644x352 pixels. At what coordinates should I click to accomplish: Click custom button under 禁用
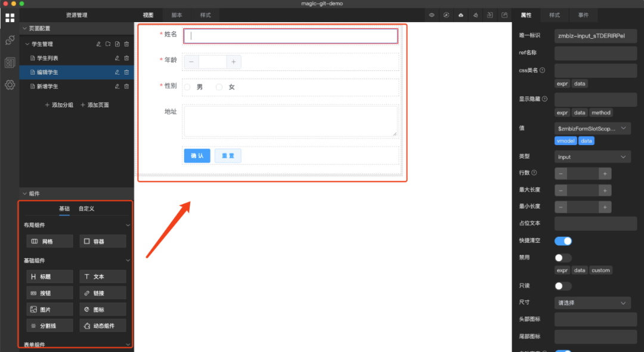pos(601,270)
